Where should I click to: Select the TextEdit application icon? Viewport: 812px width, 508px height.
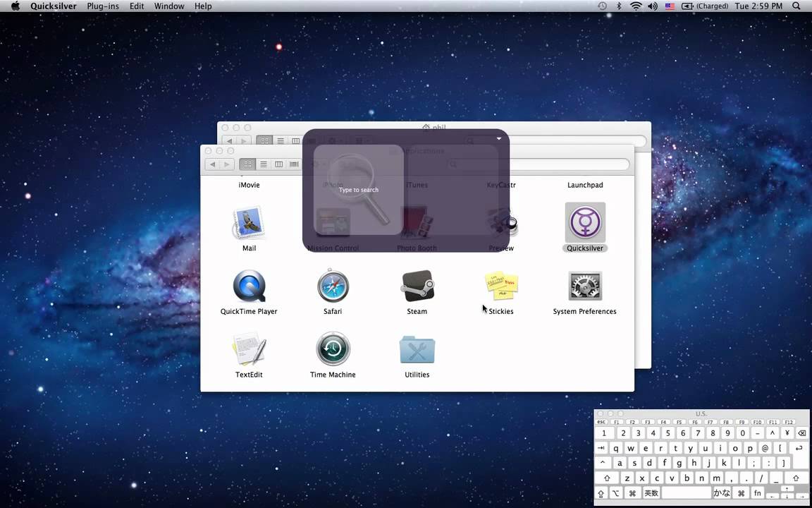click(249, 349)
